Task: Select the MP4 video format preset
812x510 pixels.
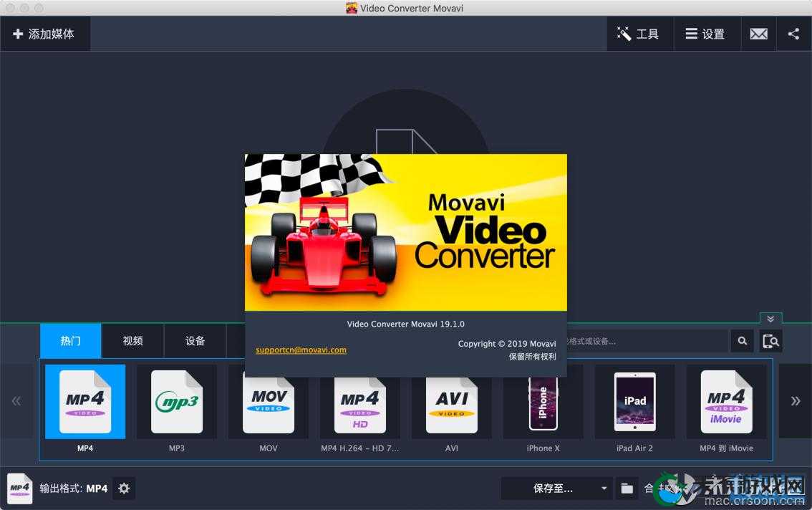Action: tap(85, 402)
